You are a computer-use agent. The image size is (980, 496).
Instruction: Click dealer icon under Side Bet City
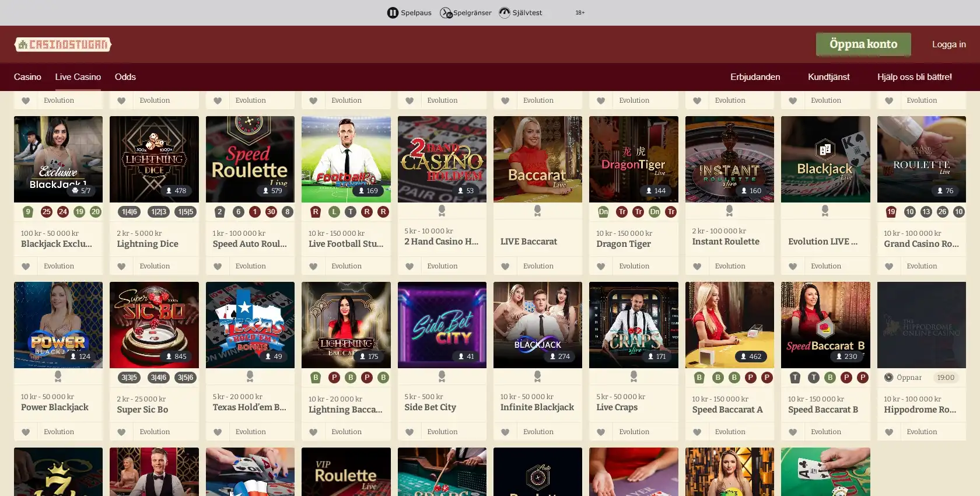[x=442, y=376]
